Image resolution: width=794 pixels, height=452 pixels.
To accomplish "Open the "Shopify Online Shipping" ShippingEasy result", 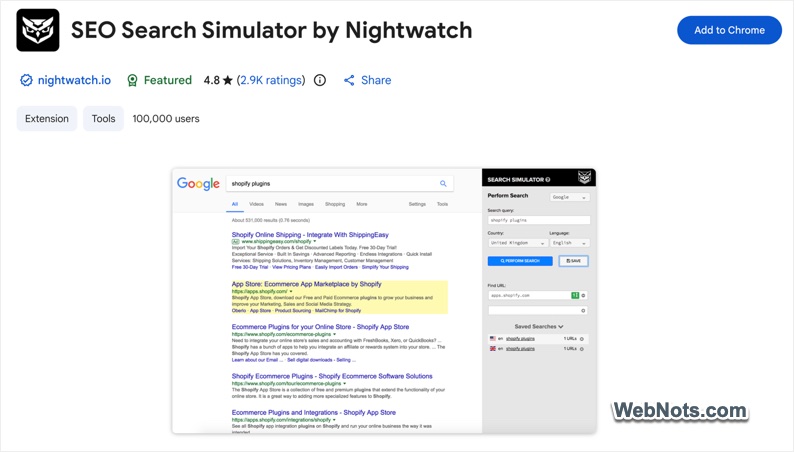I will coord(310,234).
